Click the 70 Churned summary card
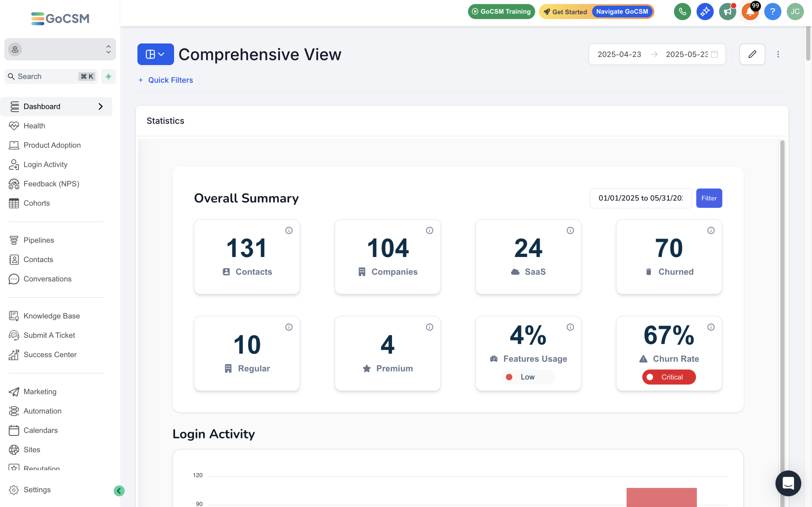812x507 pixels. click(x=669, y=257)
